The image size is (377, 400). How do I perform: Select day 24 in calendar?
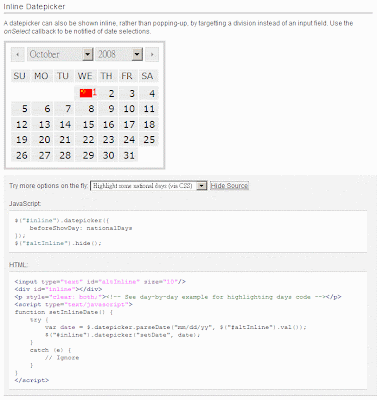tap(128, 140)
